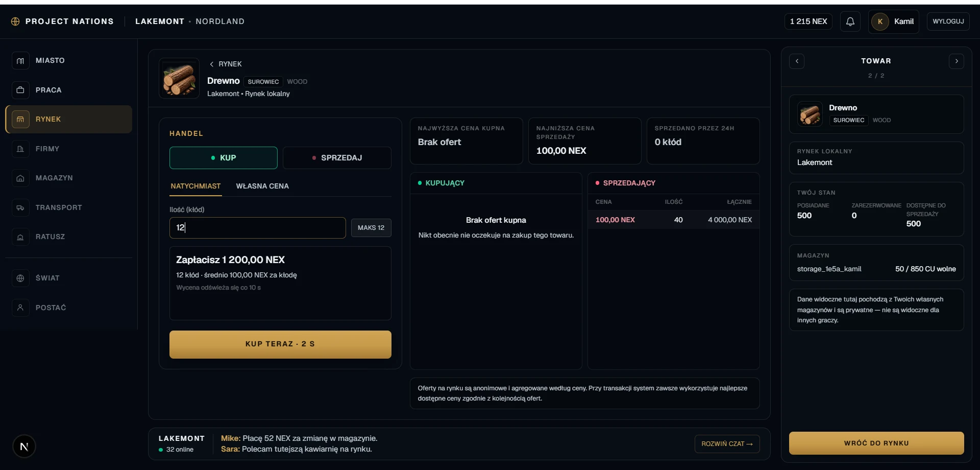Click the Rynek lokalny Lakemont card
980x470 pixels.
pos(876,158)
